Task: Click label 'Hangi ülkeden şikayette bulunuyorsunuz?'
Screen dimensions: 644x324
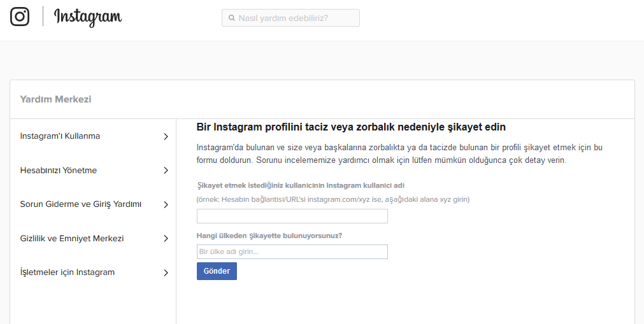Action: pos(269,236)
